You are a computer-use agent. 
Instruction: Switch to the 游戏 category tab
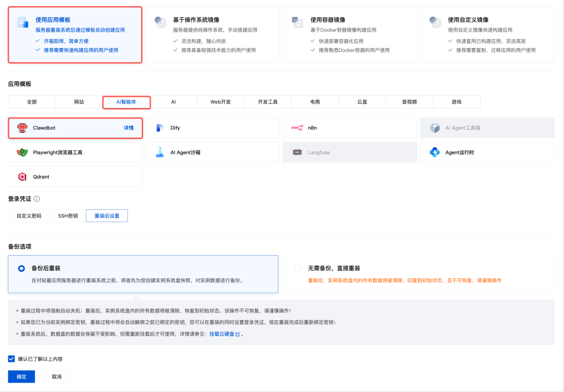(456, 102)
